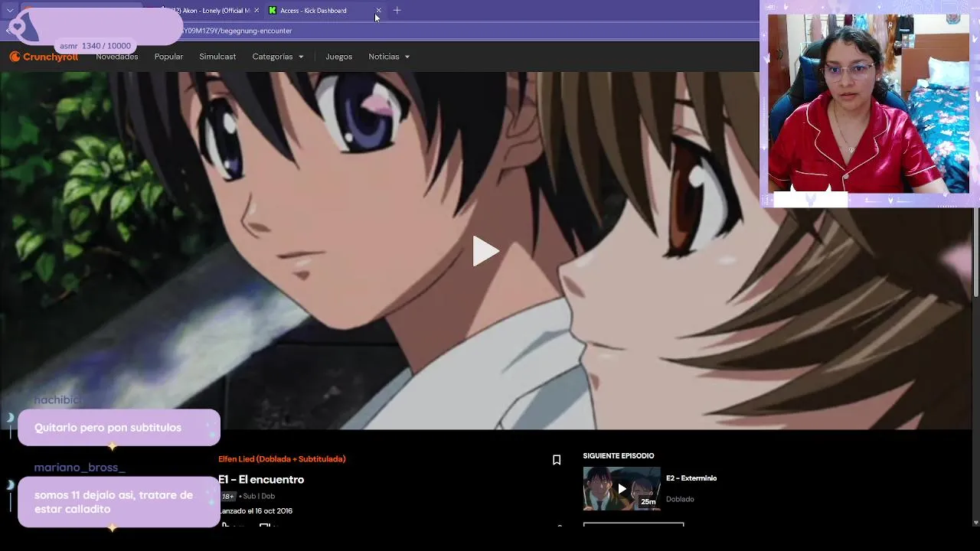
Task: Click the Kick favicon on the dashboard tab
Action: point(273,11)
